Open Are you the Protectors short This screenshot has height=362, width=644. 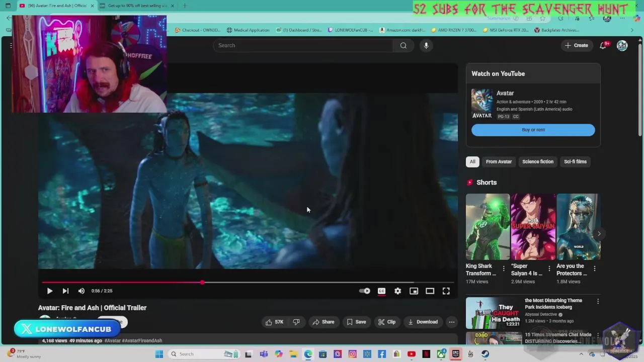(x=579, y=227)
